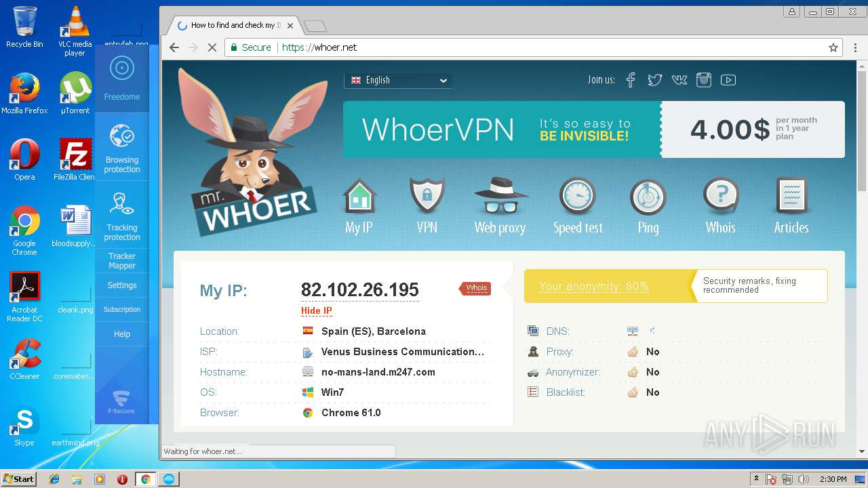Open Browsing protection in Freedome panel
The image size is (868, 488).
click(x=122, y=148)
